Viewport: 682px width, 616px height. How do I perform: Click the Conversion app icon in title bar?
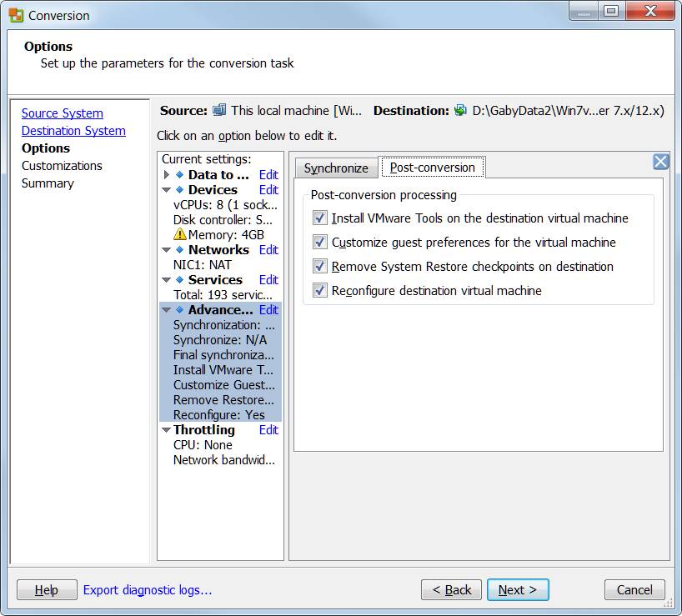(x=16, y=15)
